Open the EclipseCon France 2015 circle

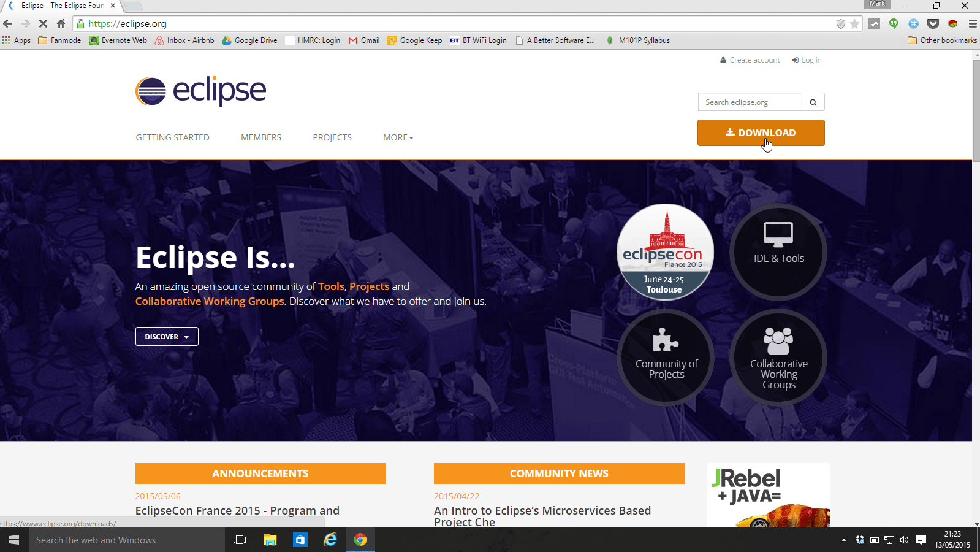(x=665, y=252)
